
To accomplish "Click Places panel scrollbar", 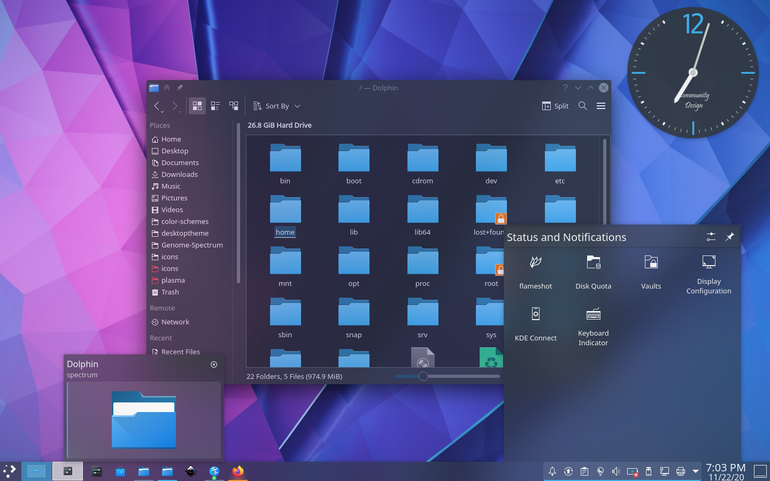I will pyautogui.click(x=239, y=202).
